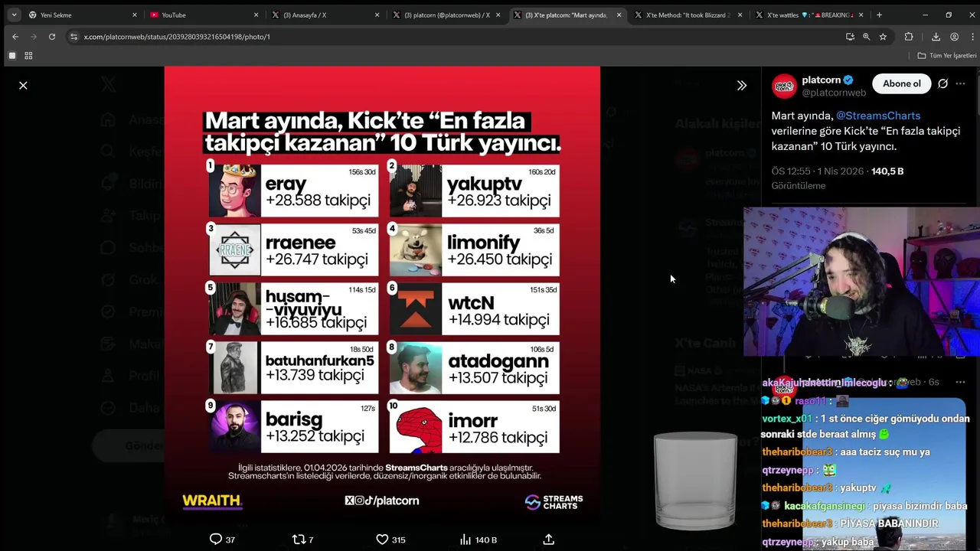
Task: Click the share upload icon below photo
Action: click(x=548, y=540)
